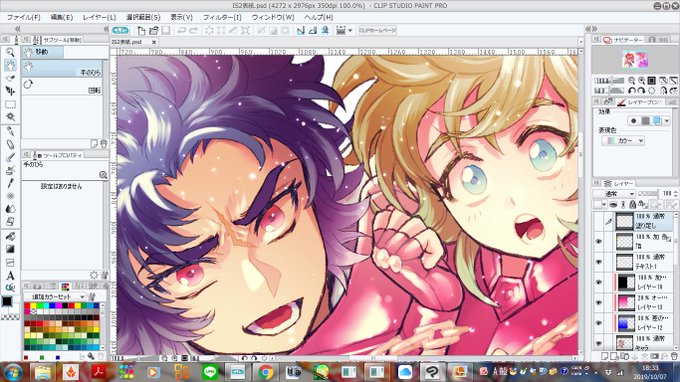Toggle lock layer icon in Layer panel

pyautogui.click(x=633, y=204)
